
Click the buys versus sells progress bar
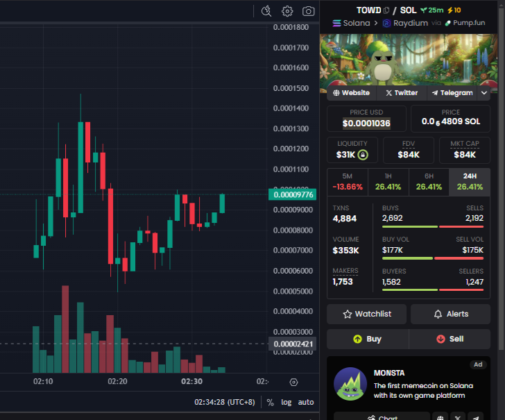[x=433, y=226]
